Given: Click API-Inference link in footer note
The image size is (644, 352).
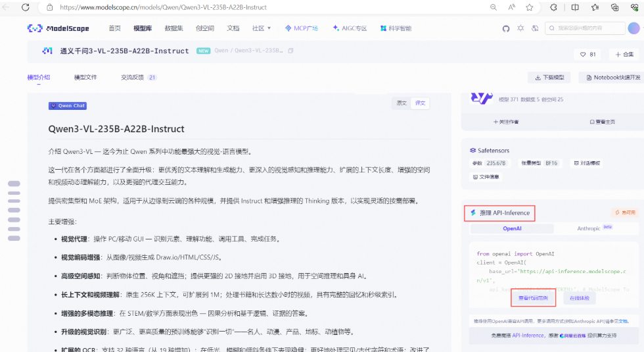Looking at the screenshot, I should coord(528,336).
